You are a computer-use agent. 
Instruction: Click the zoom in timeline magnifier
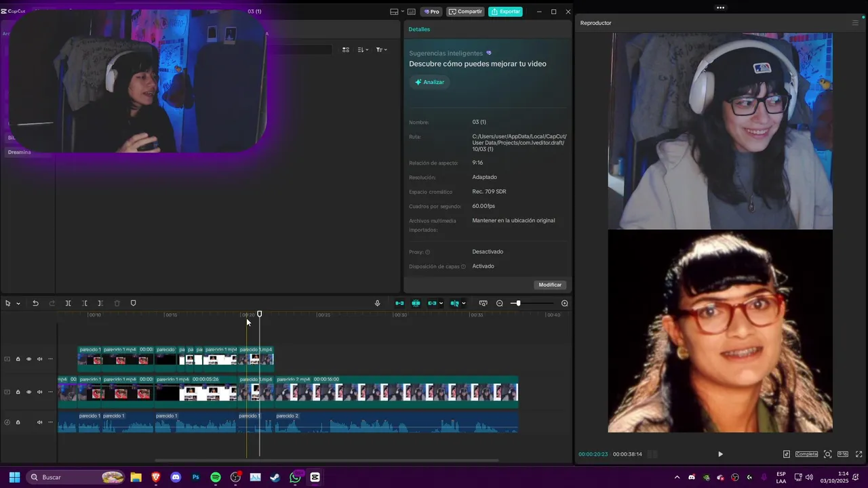[x=565, y=303]
